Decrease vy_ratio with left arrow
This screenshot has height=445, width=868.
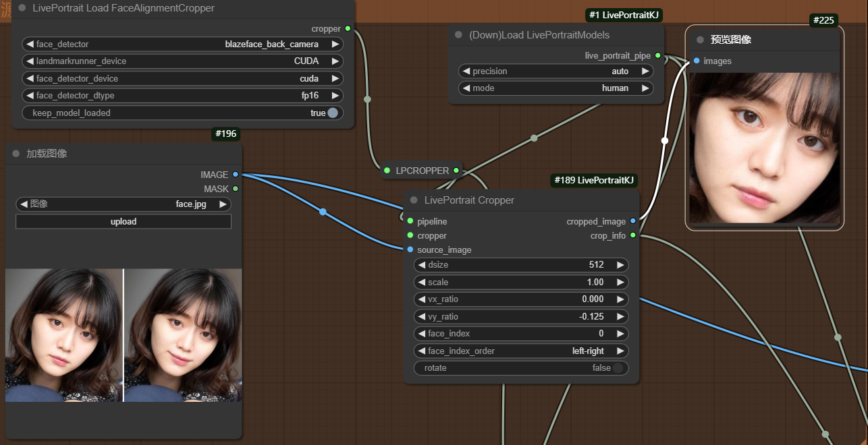click(422, 317)
